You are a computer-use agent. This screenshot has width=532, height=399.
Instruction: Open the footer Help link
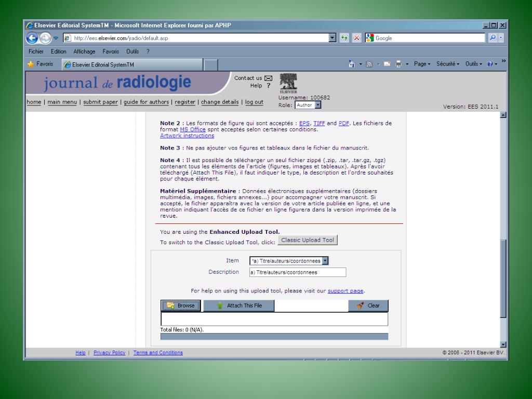coord(81,353)
